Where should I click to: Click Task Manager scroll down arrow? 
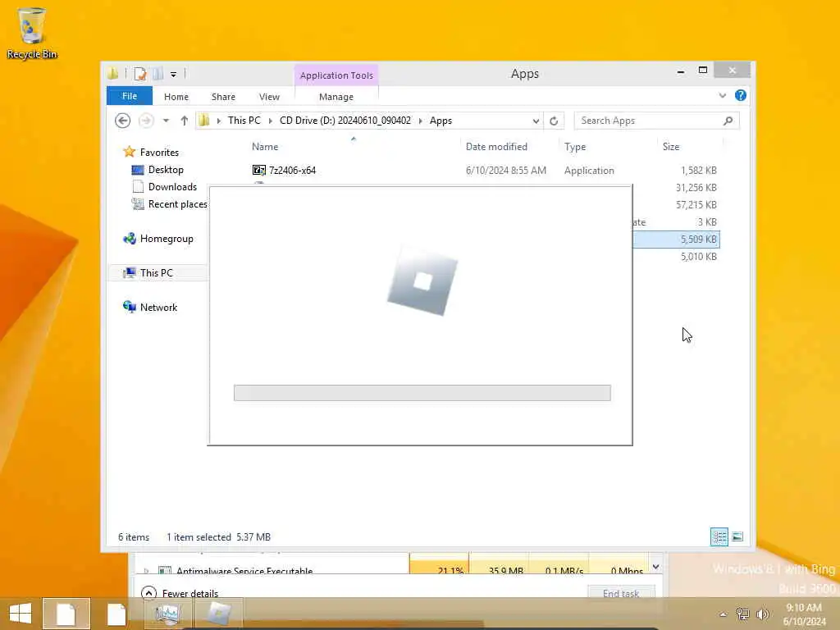click(x=655, y=567)
